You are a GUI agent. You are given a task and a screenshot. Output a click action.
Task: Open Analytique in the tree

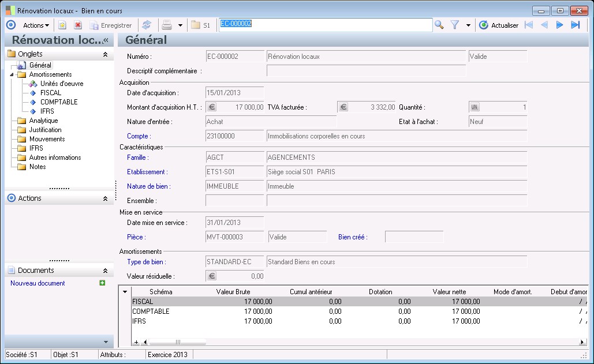click(x=43, y=121)
